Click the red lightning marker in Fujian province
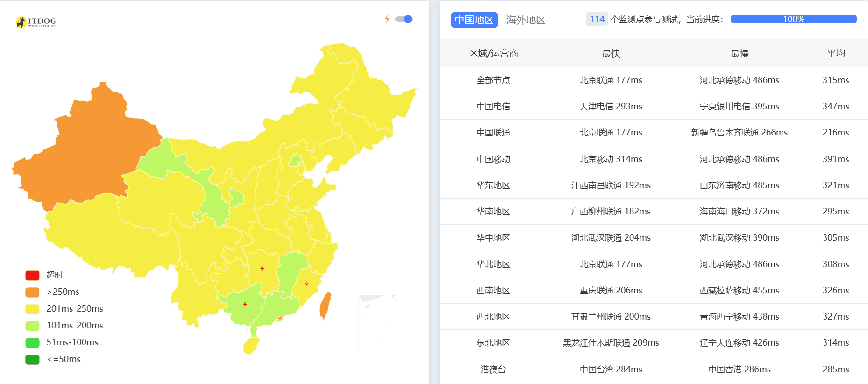The height and width of the screenshot is (384, 868). tap(306, 284)
